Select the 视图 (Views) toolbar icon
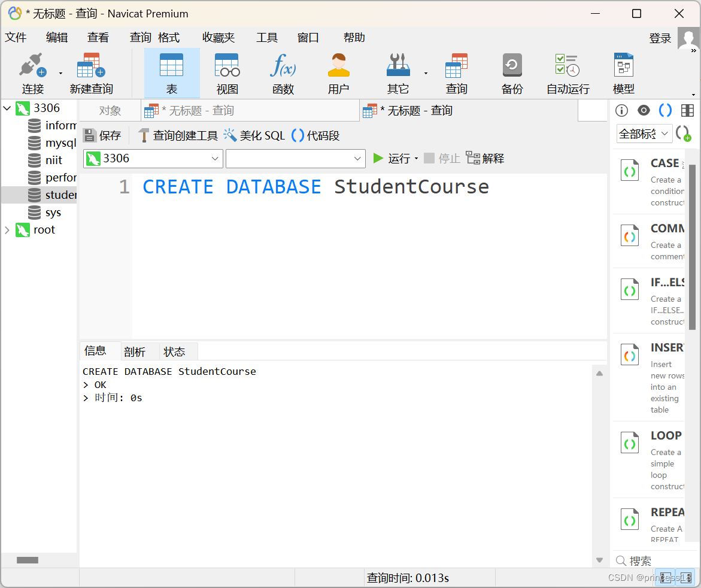This screenshot has width=701, height=588. coord(227,72)
